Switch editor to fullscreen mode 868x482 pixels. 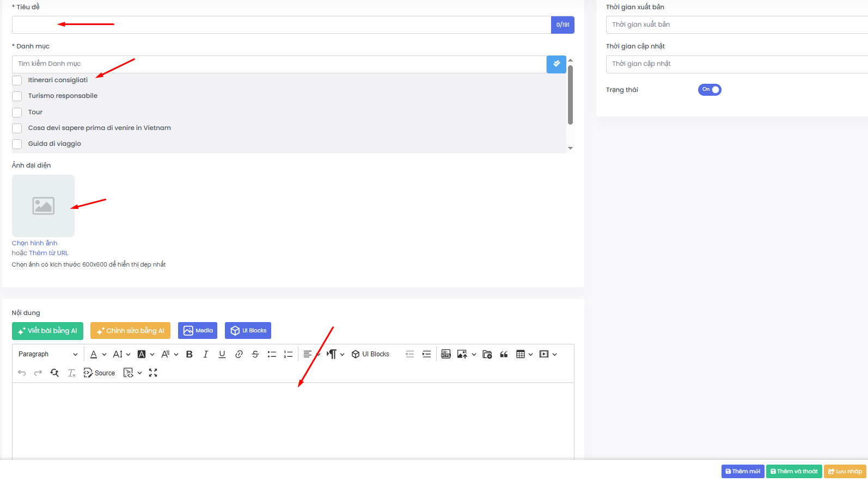pyautogui.click(x=153, y=373)
